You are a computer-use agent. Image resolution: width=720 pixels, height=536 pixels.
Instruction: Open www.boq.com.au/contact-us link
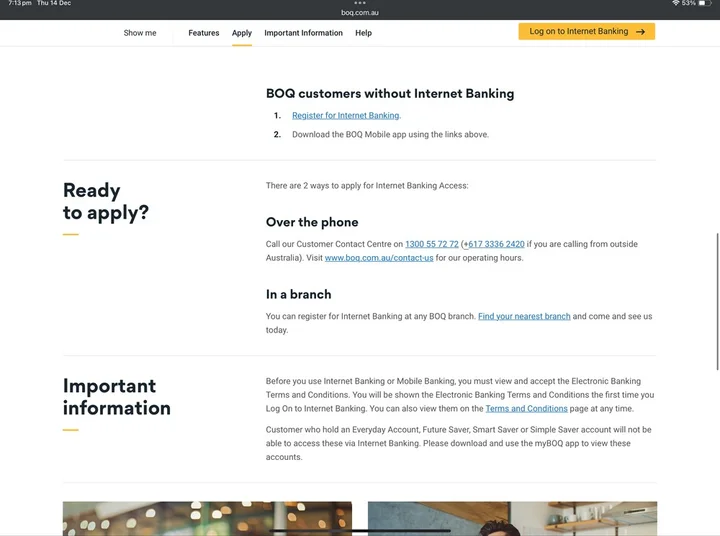coord(379,258)
